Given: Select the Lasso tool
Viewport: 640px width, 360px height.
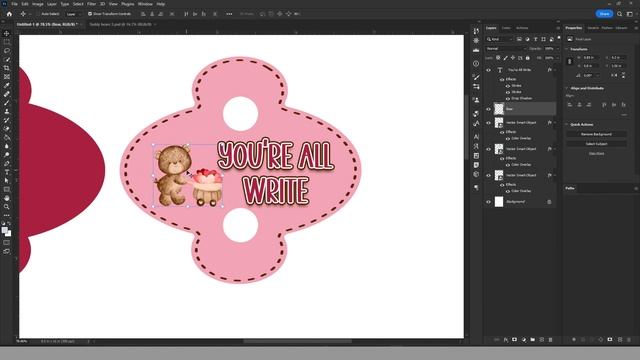Looking at the screenshot, I should coord(7,50).
